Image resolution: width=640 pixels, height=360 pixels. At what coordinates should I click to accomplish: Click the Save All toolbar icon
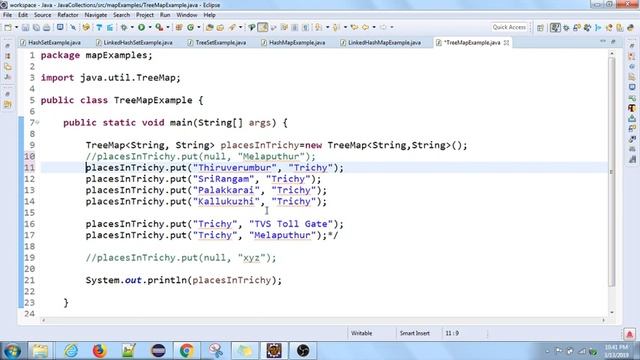coord(36,27)
